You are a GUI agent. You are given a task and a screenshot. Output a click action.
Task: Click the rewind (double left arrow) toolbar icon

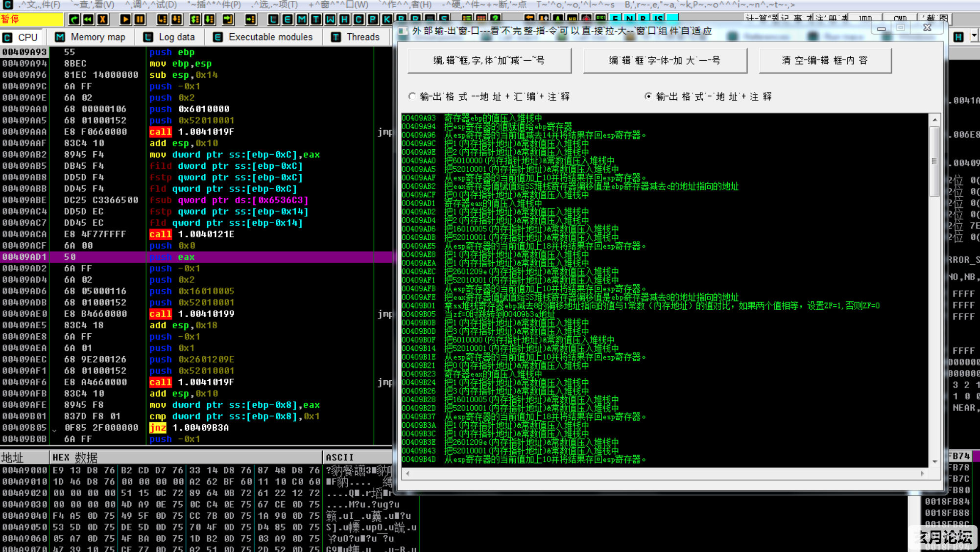[x=88, y=20]
